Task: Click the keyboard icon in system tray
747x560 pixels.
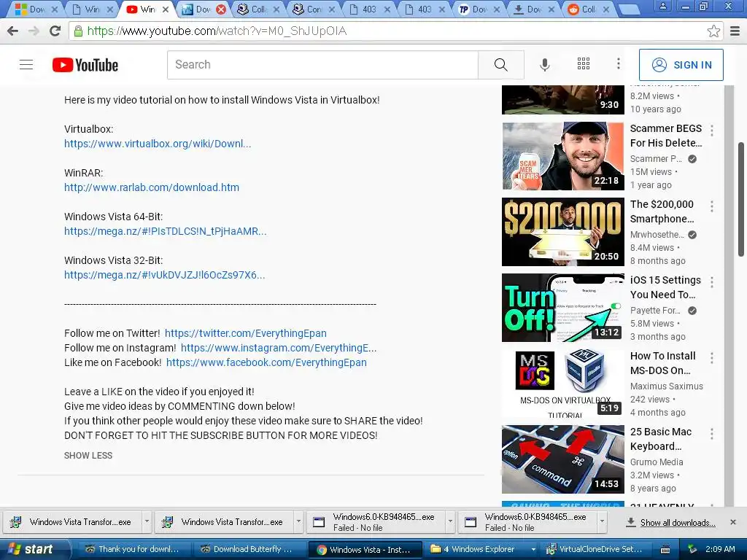Action: tap(665, 550)
